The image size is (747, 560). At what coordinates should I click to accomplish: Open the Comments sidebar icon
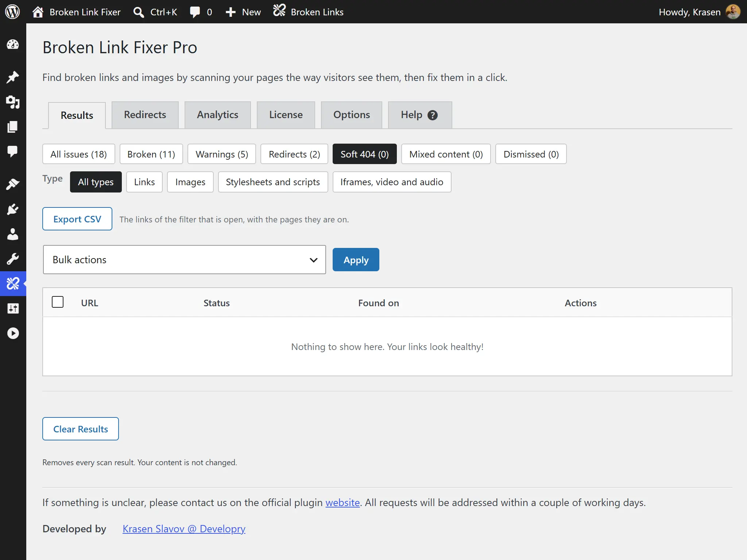(x=13, y=152)
